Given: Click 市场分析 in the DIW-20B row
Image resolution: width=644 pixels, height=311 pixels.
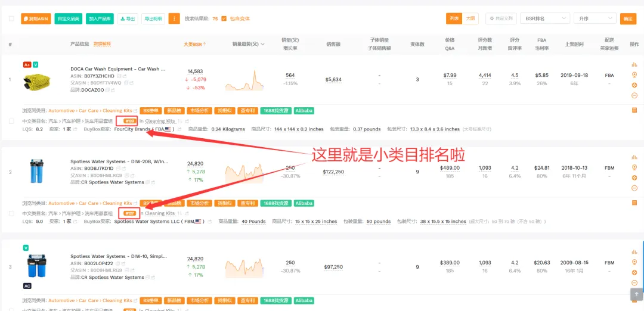Looking at the screenshot, I should [x=200, y=204].
